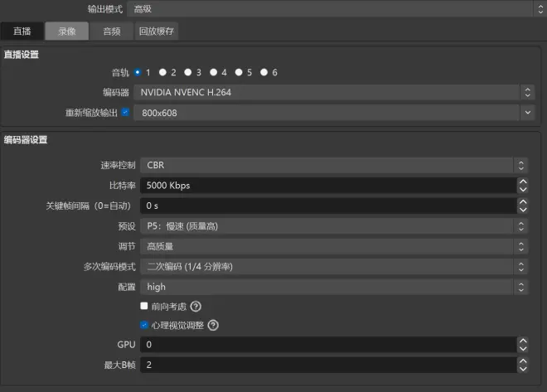Switch to the 回放缓存 tab
Viewport: 547px width, 392px height.
point(157,31)
